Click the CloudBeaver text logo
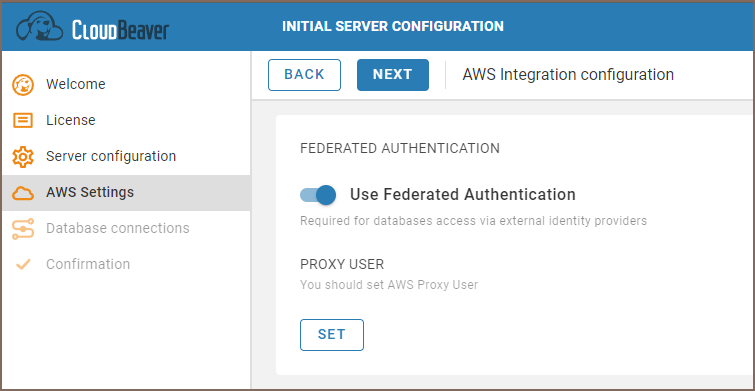755x391 pixels. (x=120, y=29)
